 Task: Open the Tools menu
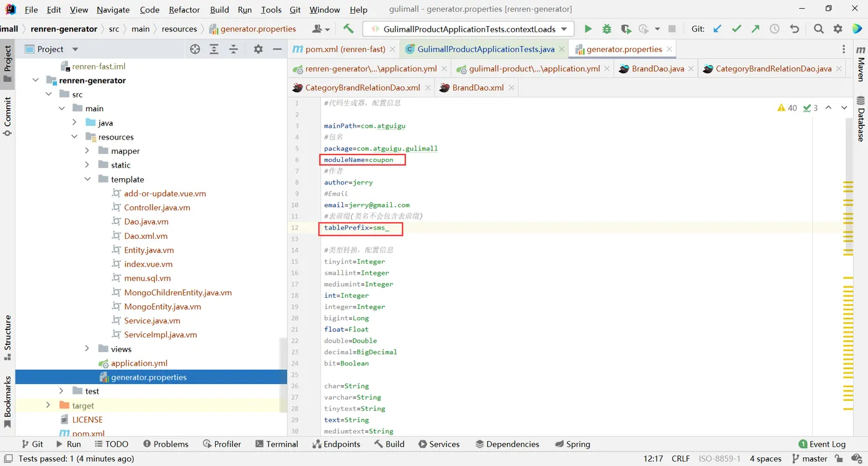271,9
